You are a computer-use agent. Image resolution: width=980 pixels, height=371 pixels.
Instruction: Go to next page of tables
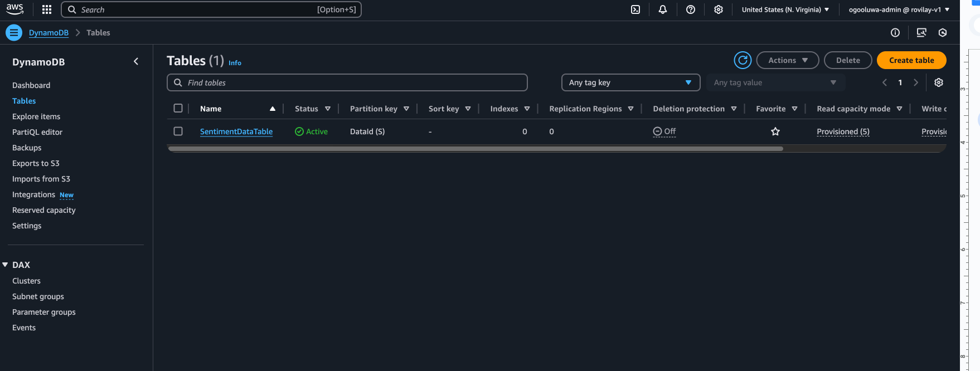(916, 82)
